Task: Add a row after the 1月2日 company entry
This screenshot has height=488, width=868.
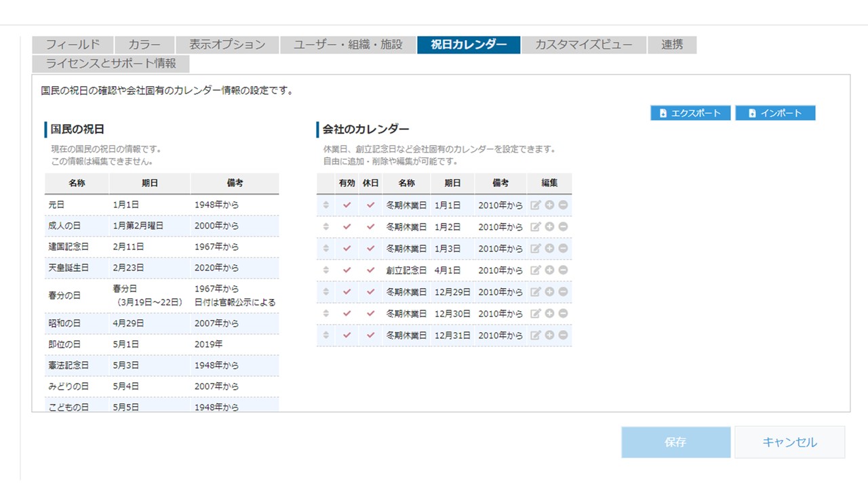Action: pyautogui.click(x=550, y=227)
